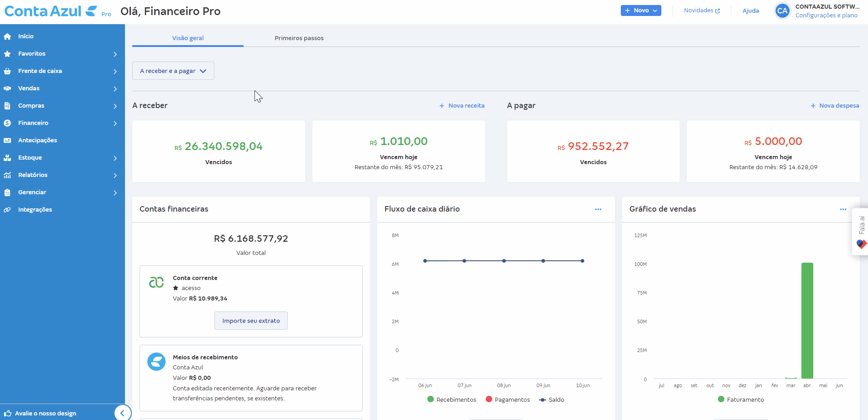Expand the Vendas menu chevron
Screen dimensions: 868x420
pyautogui.click(x=115, y=89)
